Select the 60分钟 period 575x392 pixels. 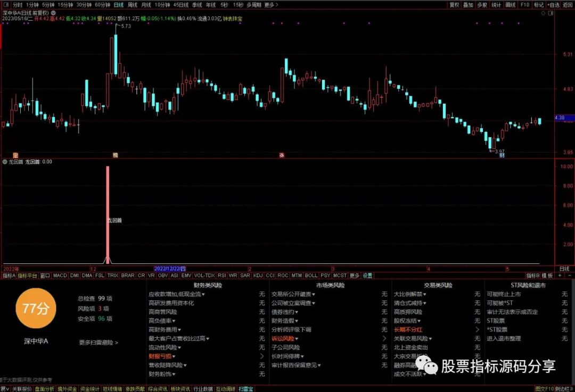[x=102, y=5]
